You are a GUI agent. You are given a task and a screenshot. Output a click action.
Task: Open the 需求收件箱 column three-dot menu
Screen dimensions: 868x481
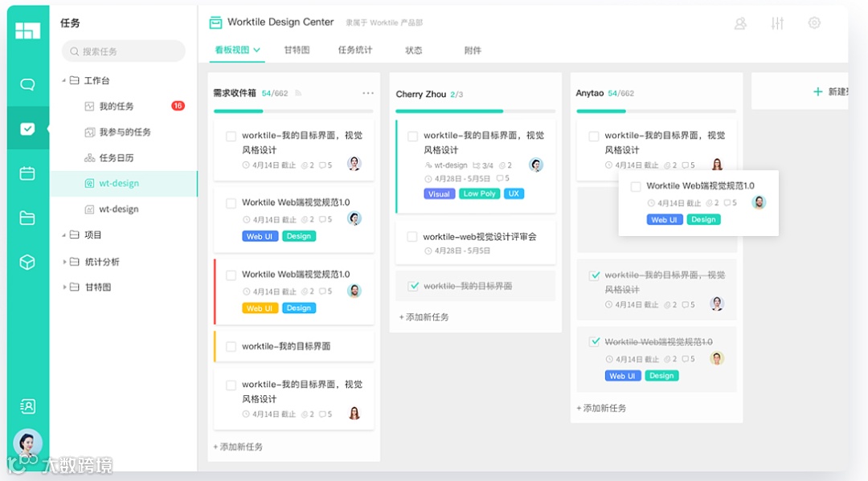(x=368, y=93)
